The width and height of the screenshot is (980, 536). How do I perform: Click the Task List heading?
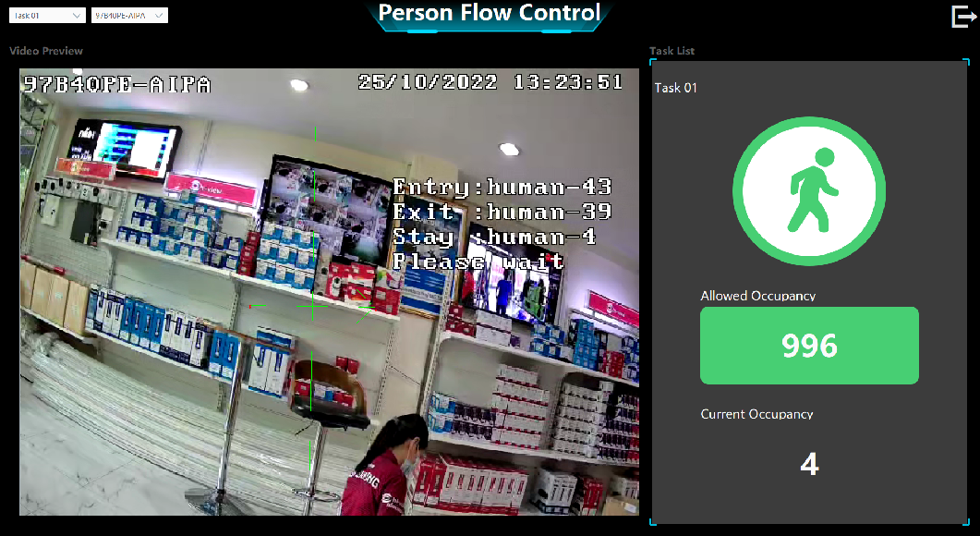671,51
